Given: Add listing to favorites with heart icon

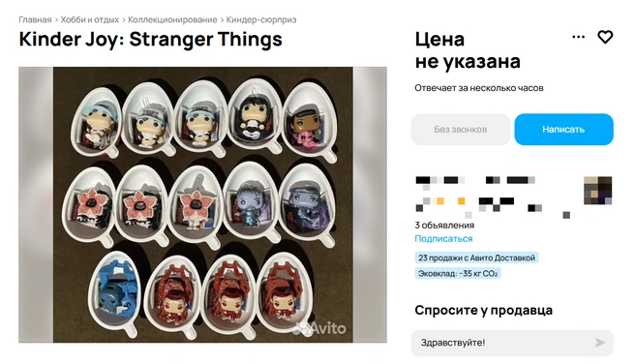Looking at the screenshot, I should [605, 37].
